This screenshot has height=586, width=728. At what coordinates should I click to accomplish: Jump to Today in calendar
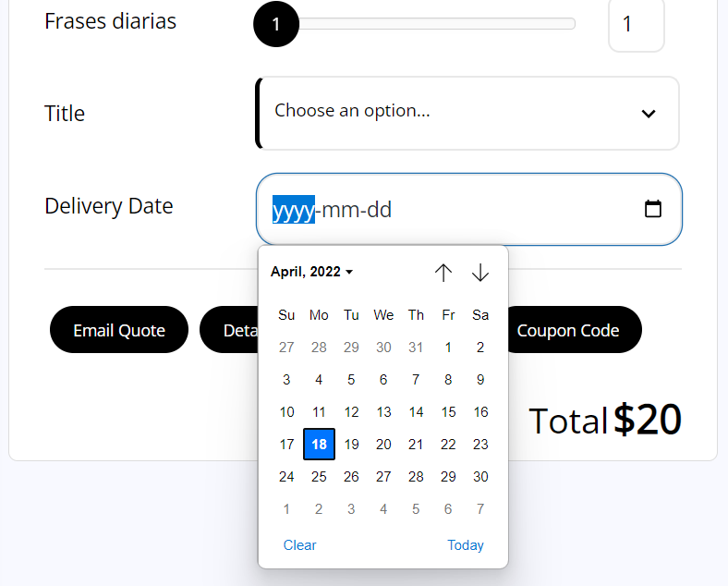point(466,545)
